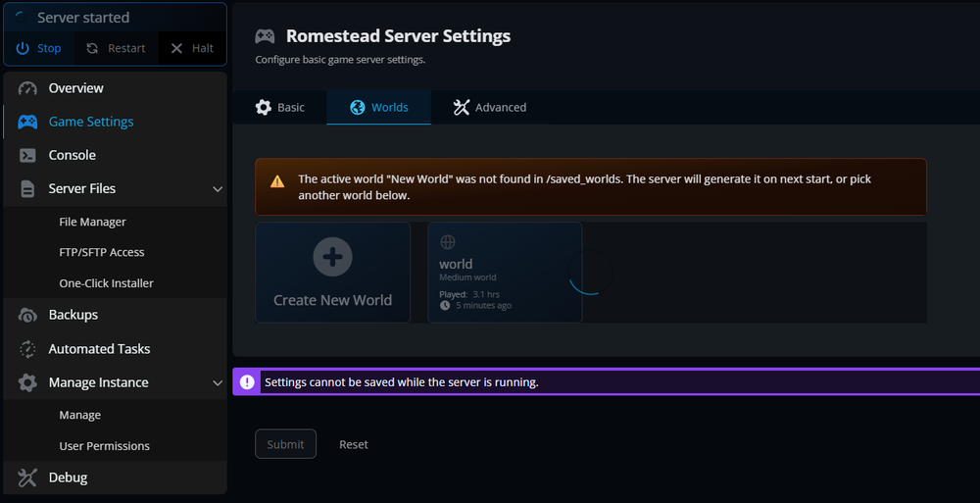Click the Reset button
This screenshot has height=503, width=980.
click(354, 444)
